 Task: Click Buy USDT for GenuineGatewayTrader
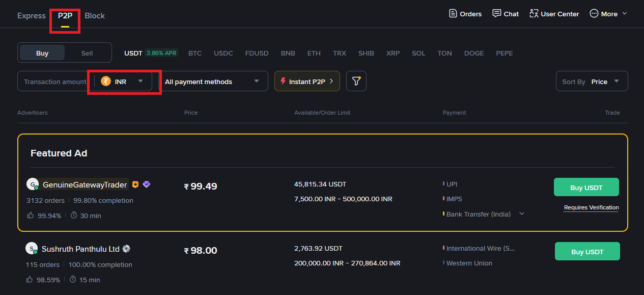coord(586,187)
